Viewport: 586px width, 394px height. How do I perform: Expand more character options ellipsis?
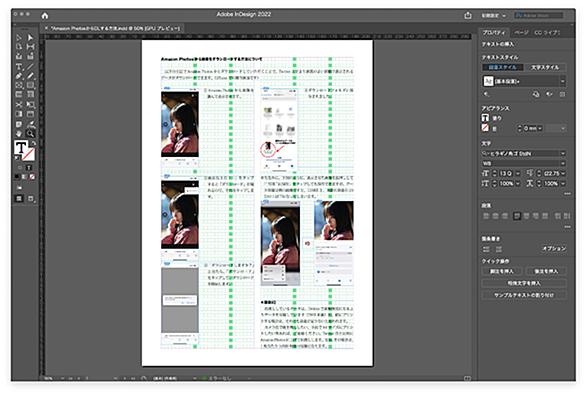point(567,194)
